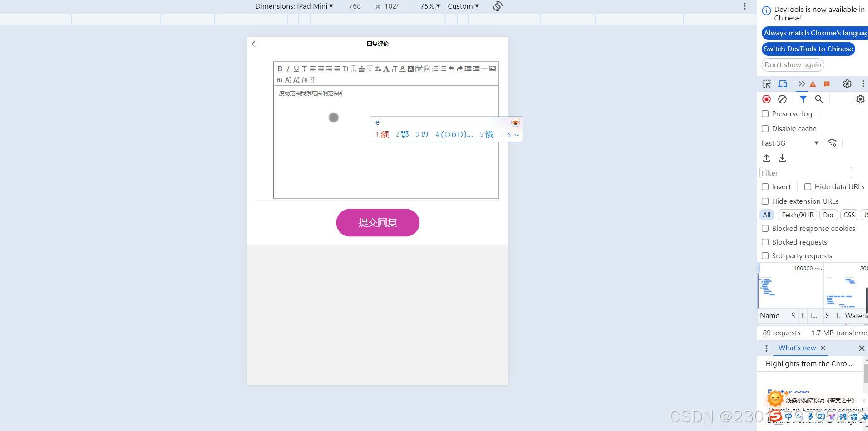Filter requests by CSS type

(849, 215)
